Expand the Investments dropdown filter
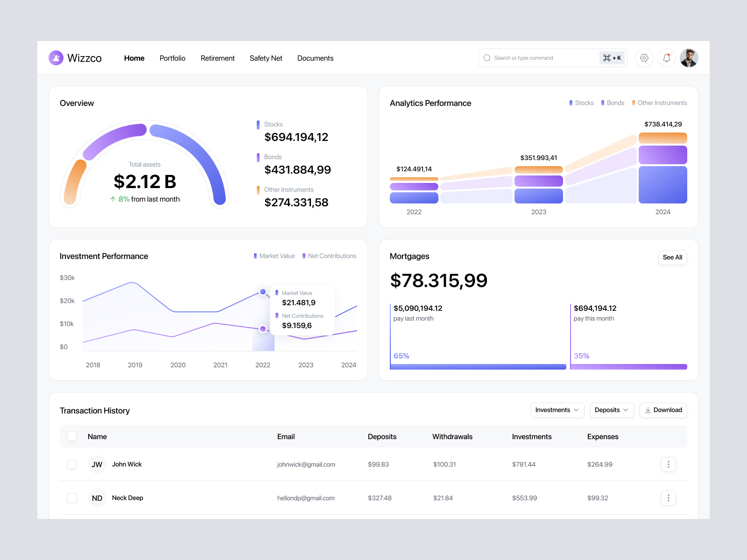Screen dimensions: 747x560 pos(557,410)
